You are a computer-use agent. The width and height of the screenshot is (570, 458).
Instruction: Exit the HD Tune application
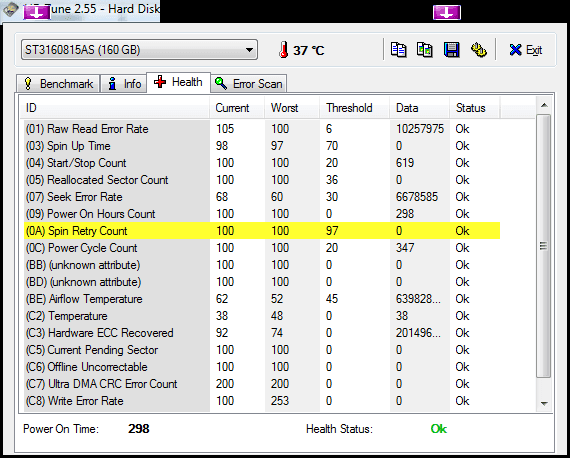coord(526,50)
